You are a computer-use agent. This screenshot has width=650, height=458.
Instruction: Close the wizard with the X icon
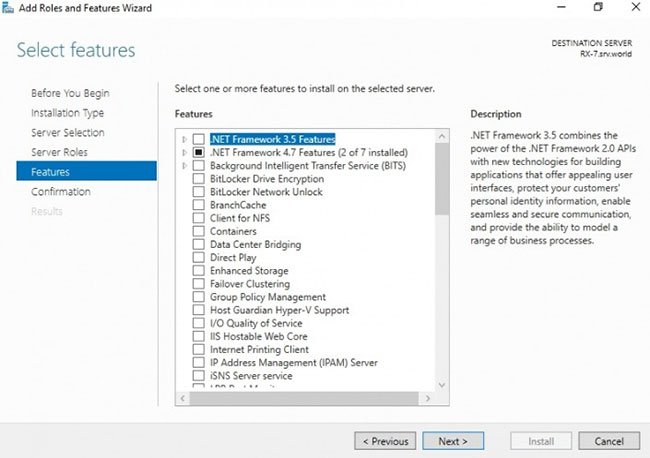click(x=635, y=7)
